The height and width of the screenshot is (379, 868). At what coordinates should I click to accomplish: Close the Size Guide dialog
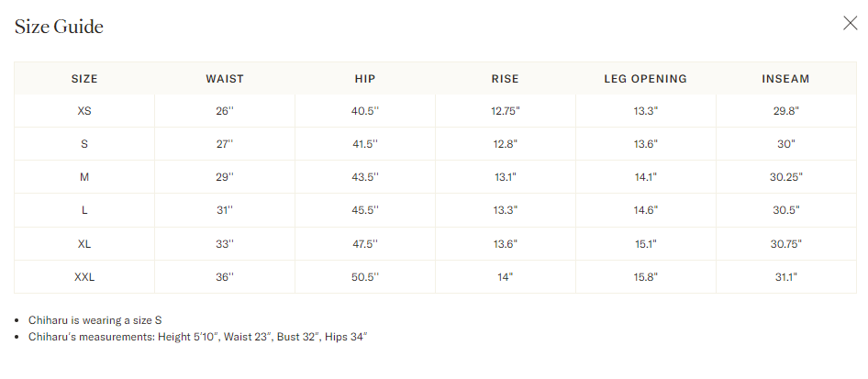tap(850, 24)
